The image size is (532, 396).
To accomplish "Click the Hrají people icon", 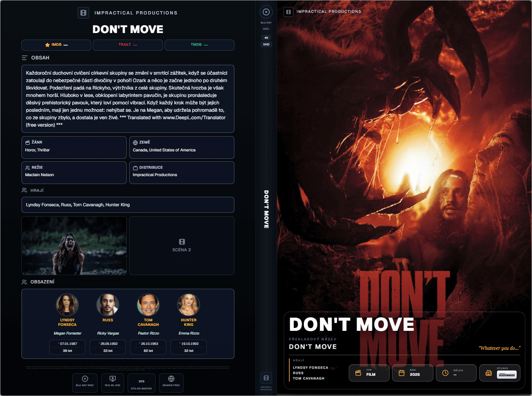I will (24, 190).
